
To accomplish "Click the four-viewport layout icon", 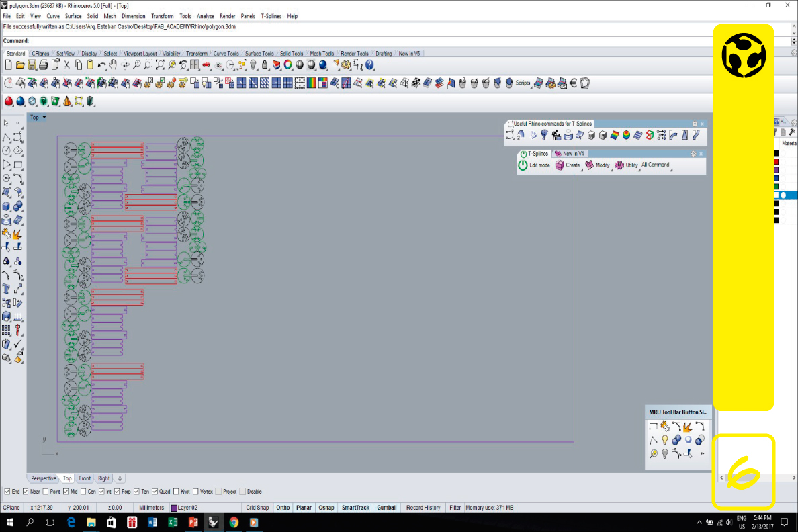I will click(x=195, y=65).
